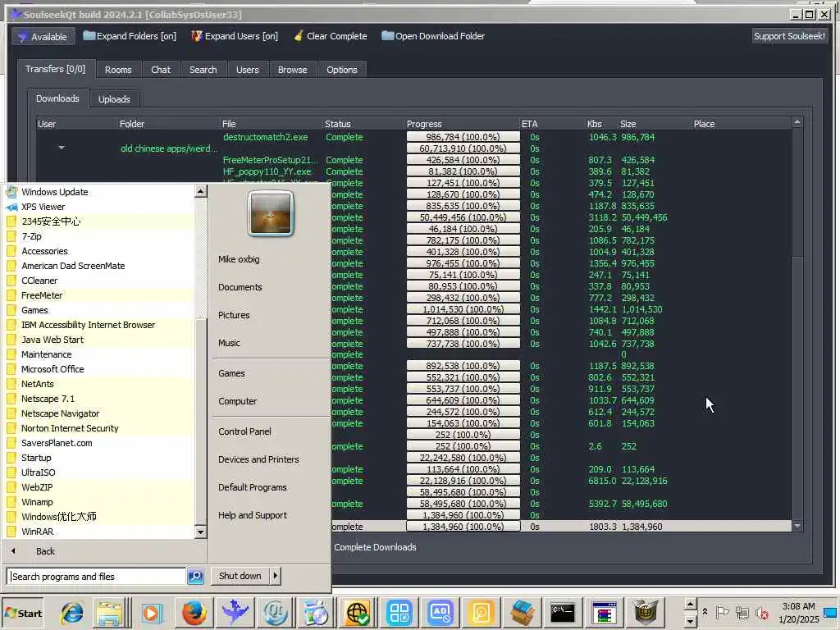Click the user account picture in Start menu
The width and height of the screenshot is (840, 630).
point(271,213)
